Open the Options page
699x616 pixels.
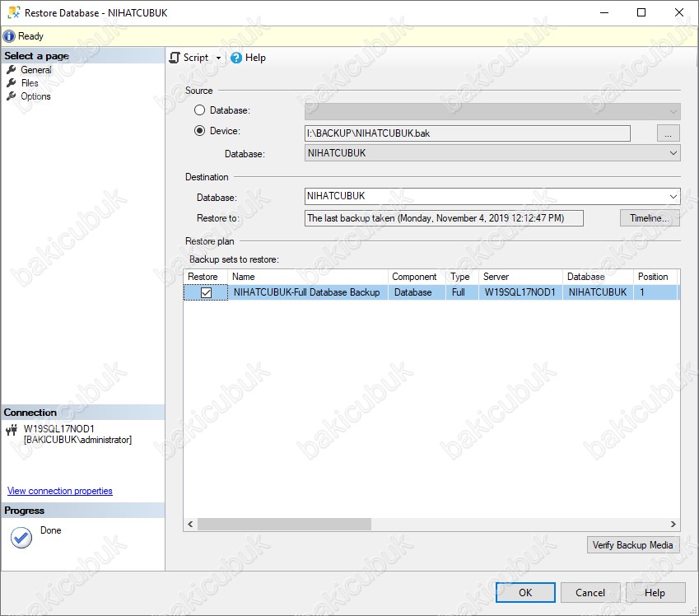tap(35, 96)
